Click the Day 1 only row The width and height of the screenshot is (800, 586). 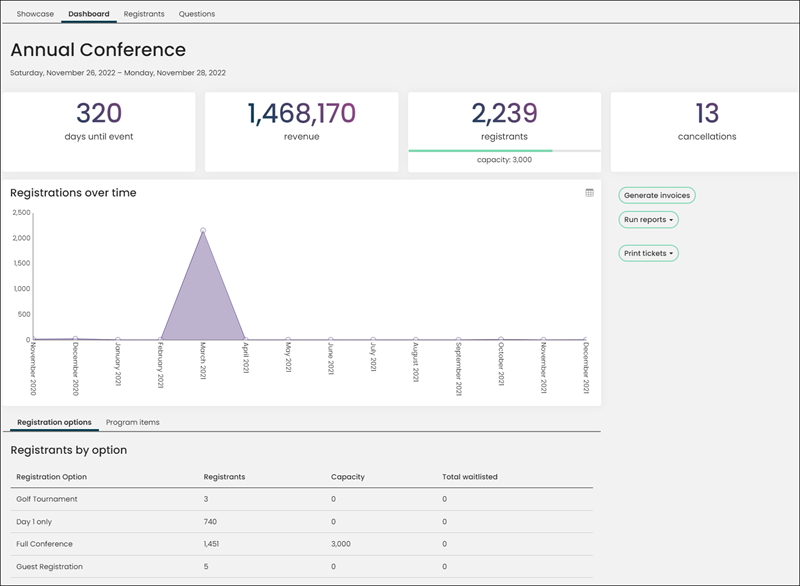coord(302,522)
